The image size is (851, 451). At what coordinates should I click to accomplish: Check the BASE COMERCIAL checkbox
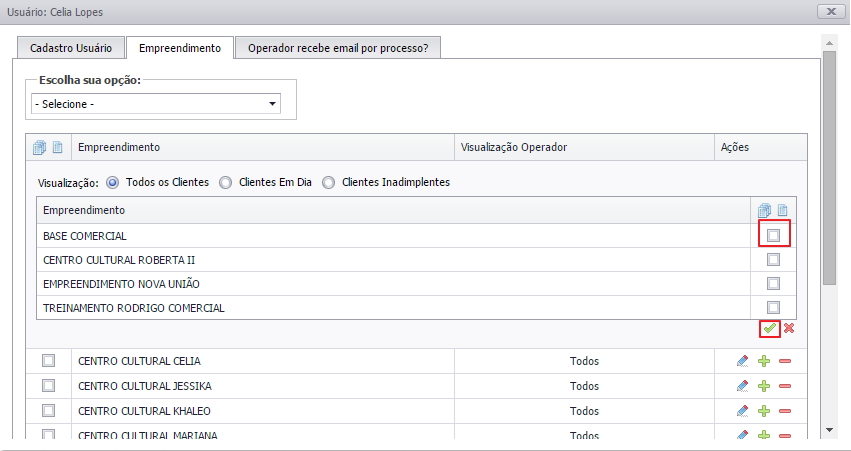point(773,235)
